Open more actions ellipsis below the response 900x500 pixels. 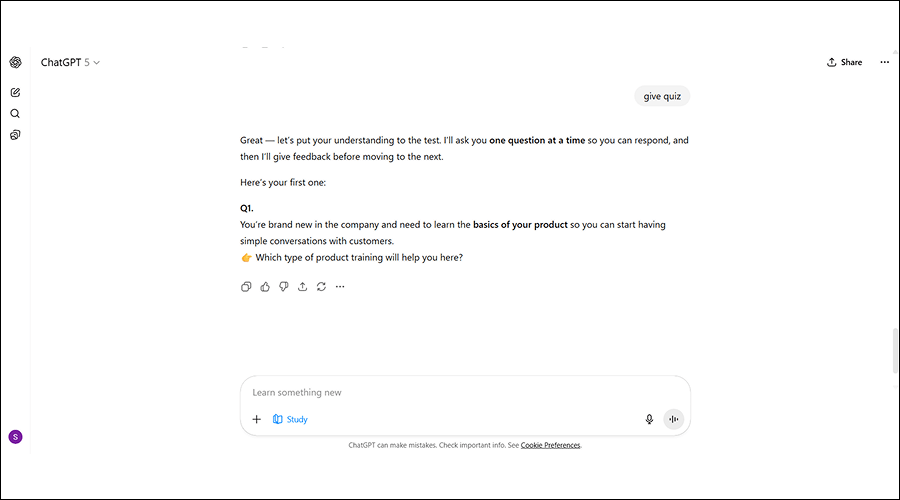tap(340, 287)
